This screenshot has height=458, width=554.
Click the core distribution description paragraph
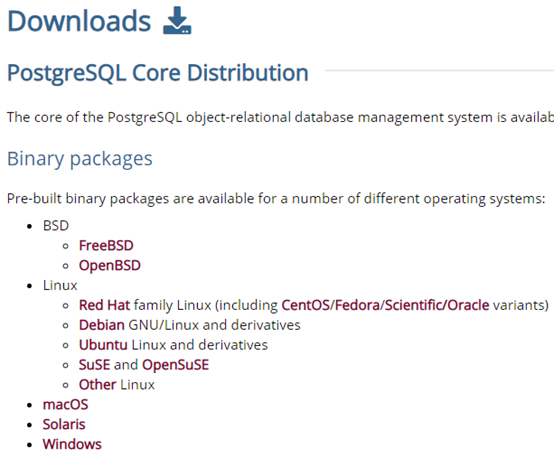(281, 118)
